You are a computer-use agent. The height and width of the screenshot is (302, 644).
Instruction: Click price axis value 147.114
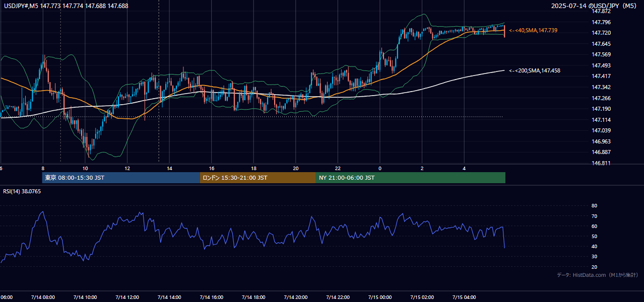(602, 120)
